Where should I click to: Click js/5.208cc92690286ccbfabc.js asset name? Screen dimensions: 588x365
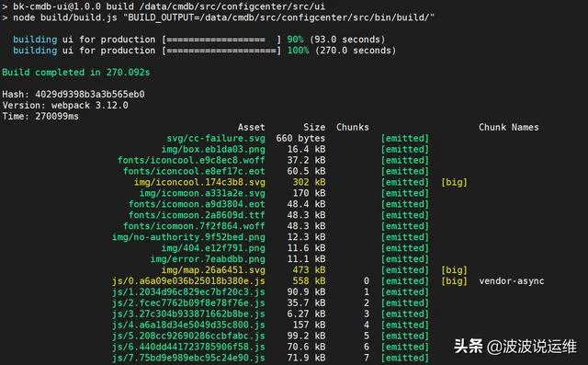coord(188,336)
